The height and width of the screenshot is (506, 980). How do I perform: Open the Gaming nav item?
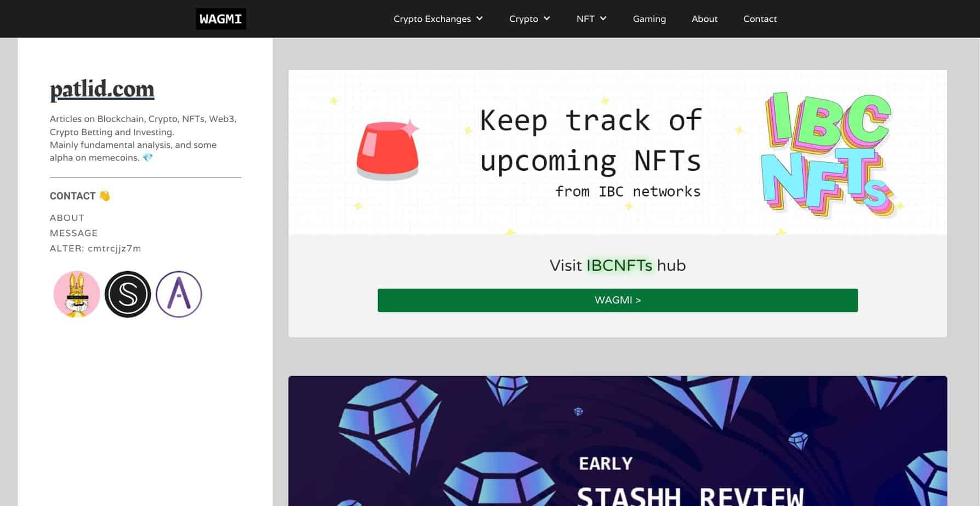click(x=649, y=19)
